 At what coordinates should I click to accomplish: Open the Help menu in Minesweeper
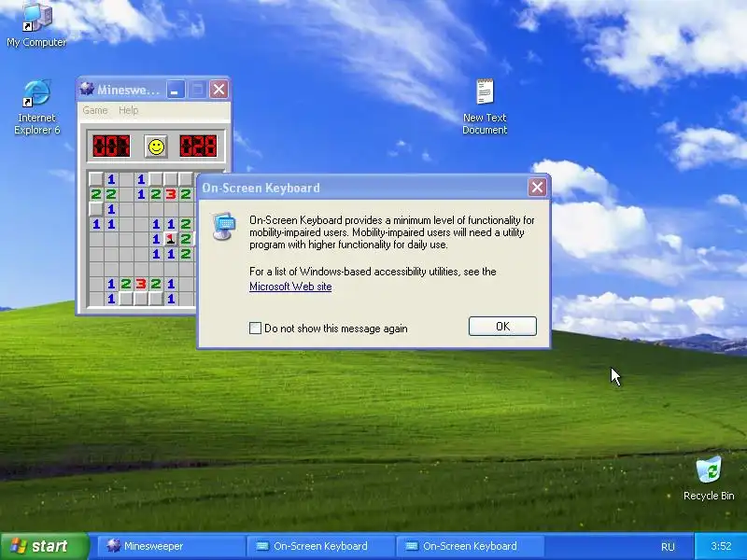pyautogui.click(x=128, y=110)
